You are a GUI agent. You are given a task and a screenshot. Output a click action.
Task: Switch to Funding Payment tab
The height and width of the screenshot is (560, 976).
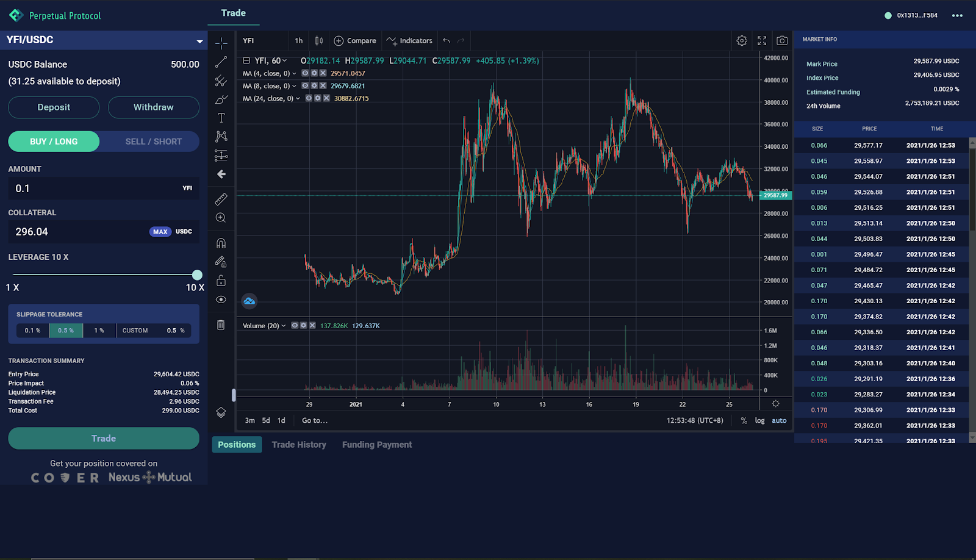click(x=377, y=445)
